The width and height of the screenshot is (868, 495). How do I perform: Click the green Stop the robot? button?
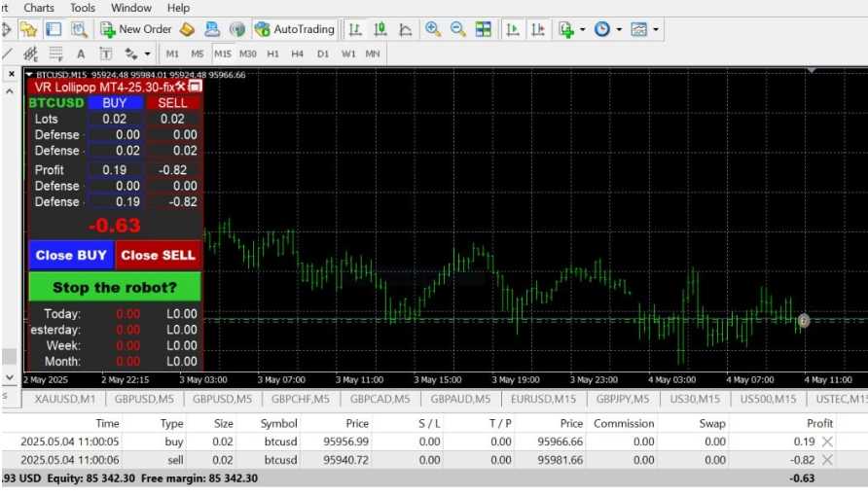coord(115,287)
